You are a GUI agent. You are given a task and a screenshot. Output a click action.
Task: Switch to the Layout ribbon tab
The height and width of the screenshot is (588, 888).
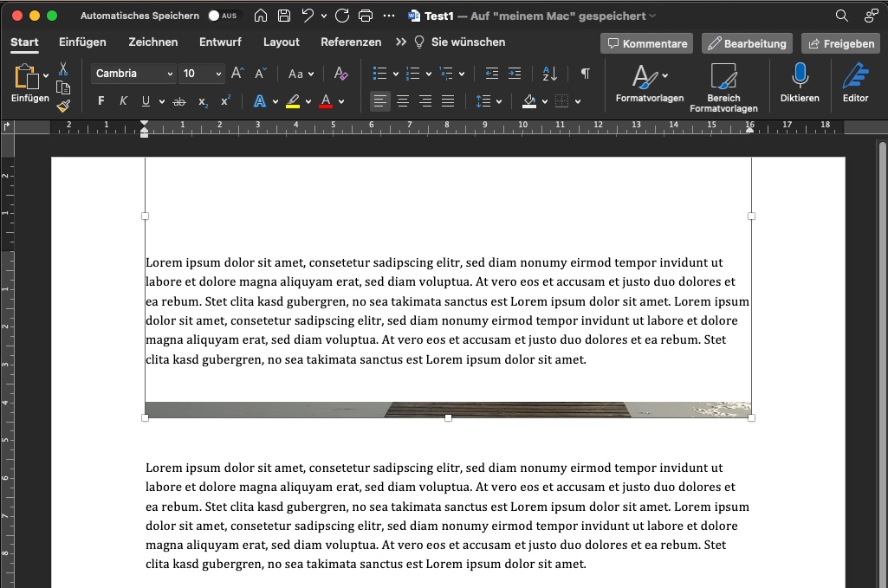[x=281, y=42]
